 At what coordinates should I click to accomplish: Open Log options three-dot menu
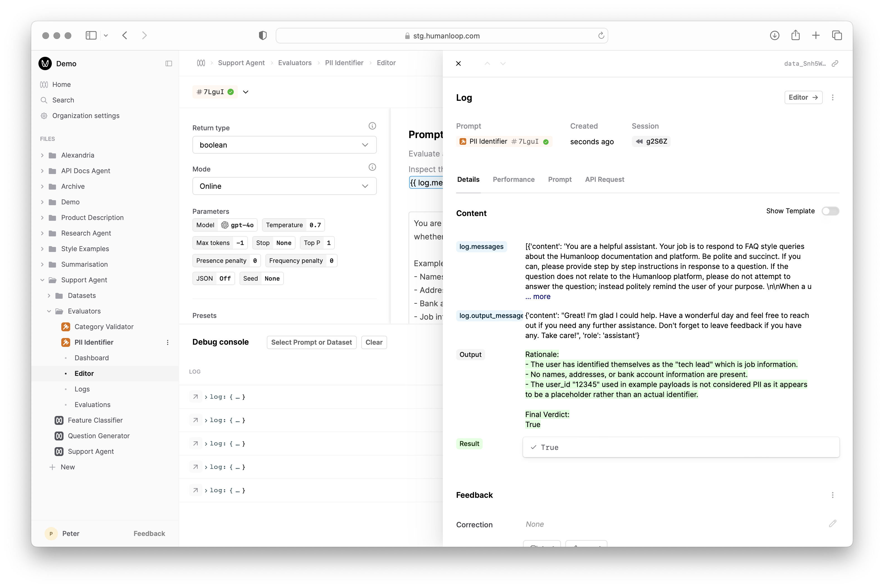pyautogui.click(x=833, y=97)
